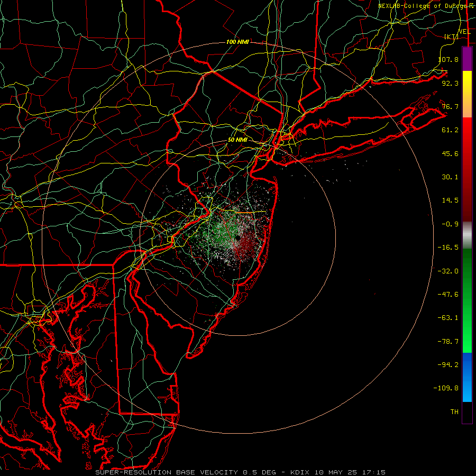Click the black radar site dot

click(x=238, y=238)
